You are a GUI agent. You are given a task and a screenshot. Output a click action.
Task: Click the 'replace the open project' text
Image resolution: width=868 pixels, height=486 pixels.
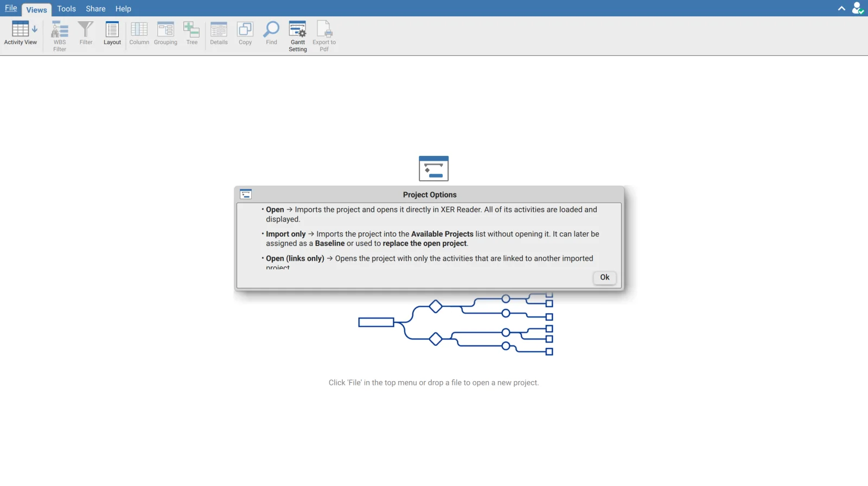[x=425, y=243]
